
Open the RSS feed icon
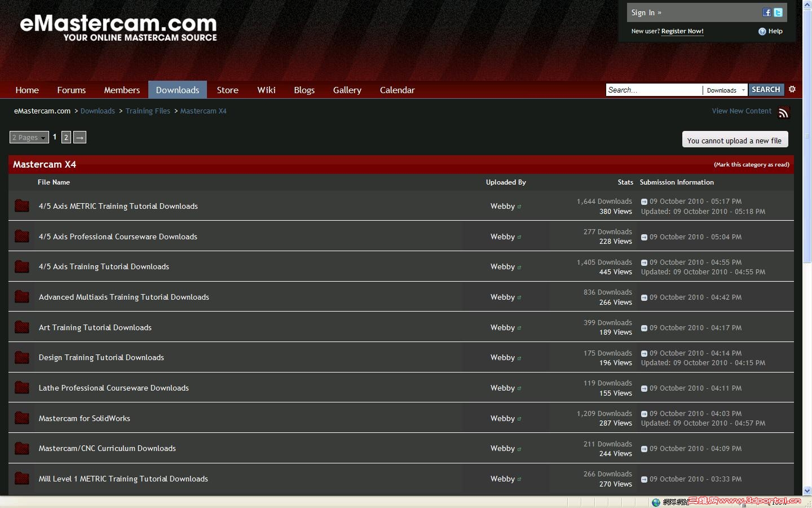[x=783, y=113]
